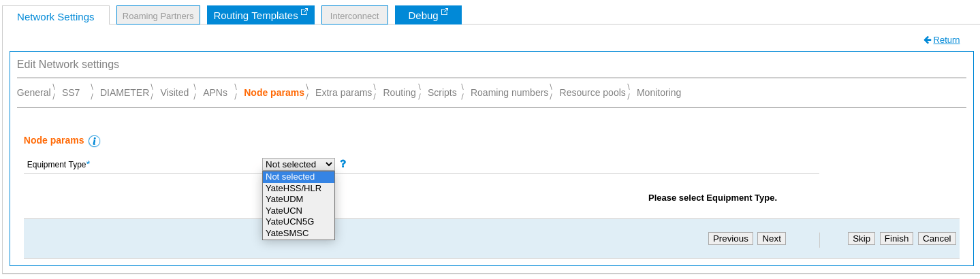Image resolution: width=980 pixels, height=279 pixels.
Task: Choose the YateUCN5G option
Action: click(x=298, y=221)
